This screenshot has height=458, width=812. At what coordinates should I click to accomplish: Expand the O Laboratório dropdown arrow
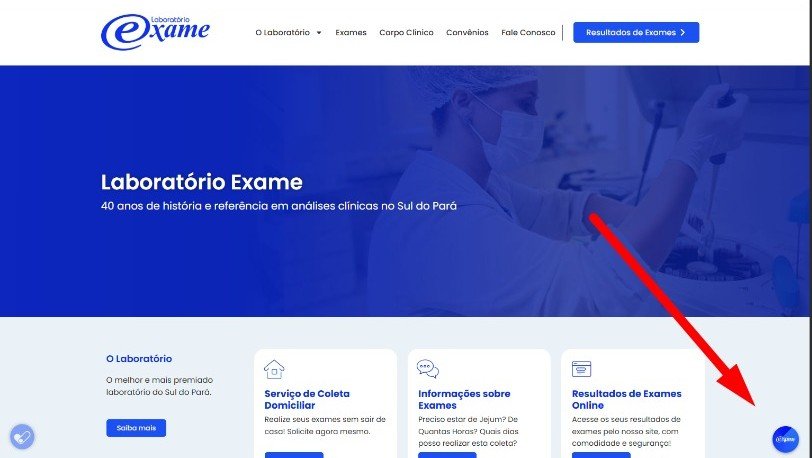tap(319, 33)
